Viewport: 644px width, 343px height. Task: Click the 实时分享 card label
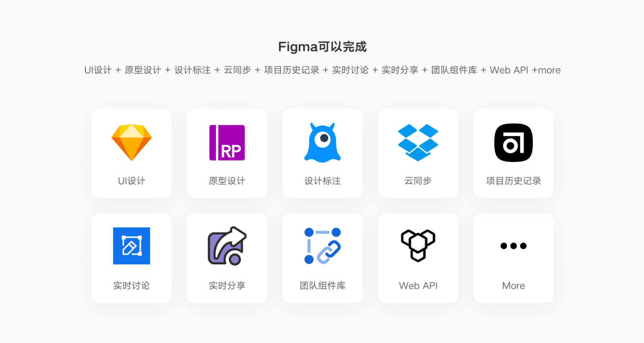pyautogui.click(x=227, y=286)
